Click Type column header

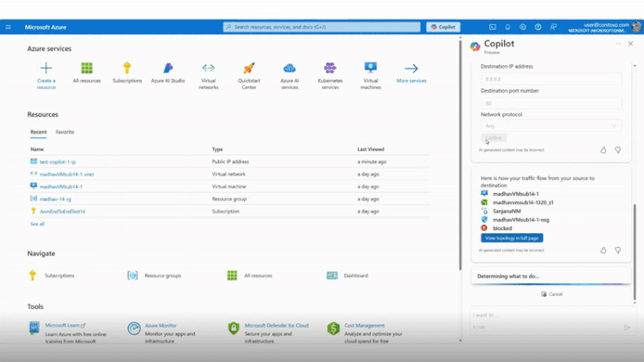217,149
